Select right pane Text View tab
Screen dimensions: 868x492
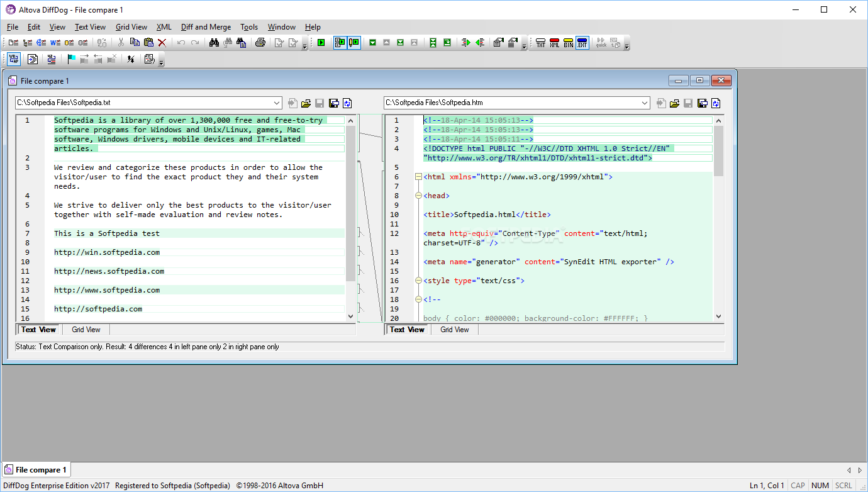coord(408,330)
